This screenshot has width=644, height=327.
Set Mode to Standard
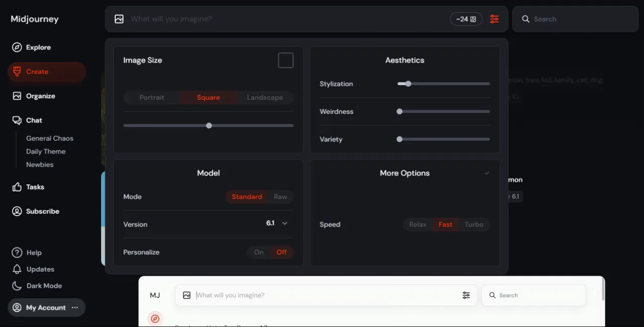coord(247,197)
